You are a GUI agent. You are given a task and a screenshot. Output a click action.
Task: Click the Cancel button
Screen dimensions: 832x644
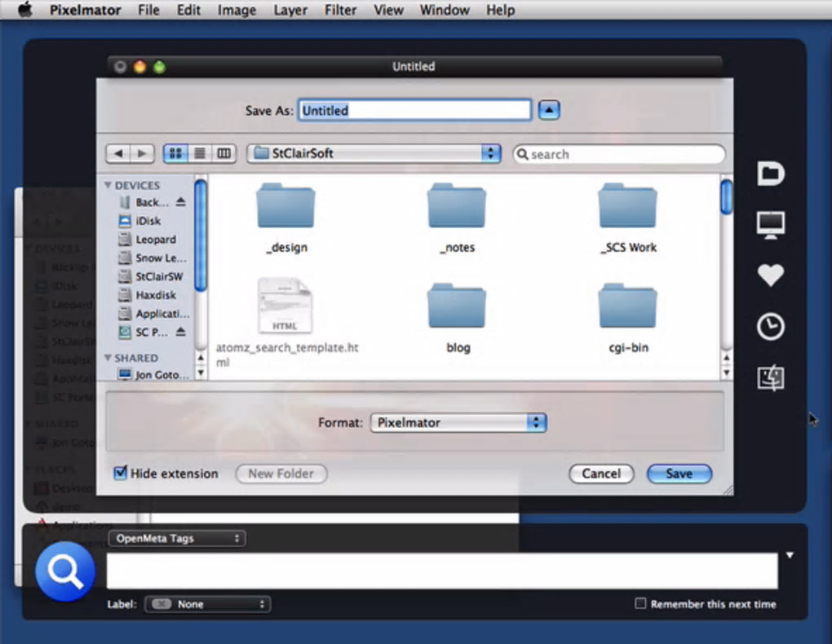[x=601, y=474]
